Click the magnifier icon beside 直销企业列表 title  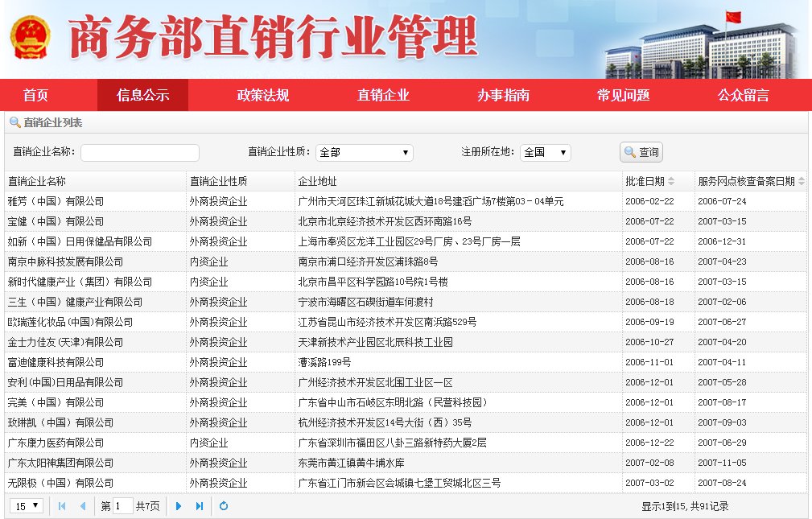click(15, 122)
